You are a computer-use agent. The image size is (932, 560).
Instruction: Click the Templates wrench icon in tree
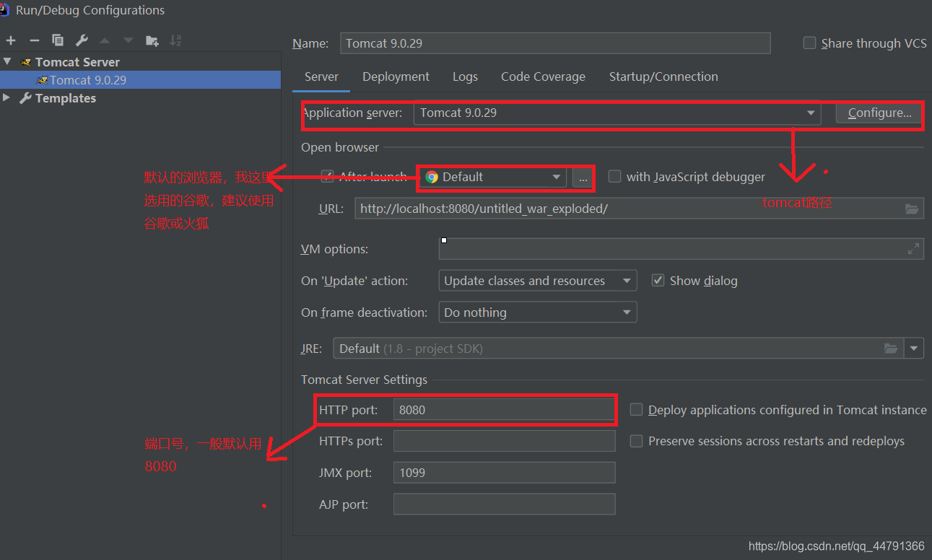(x=25, y=98)
